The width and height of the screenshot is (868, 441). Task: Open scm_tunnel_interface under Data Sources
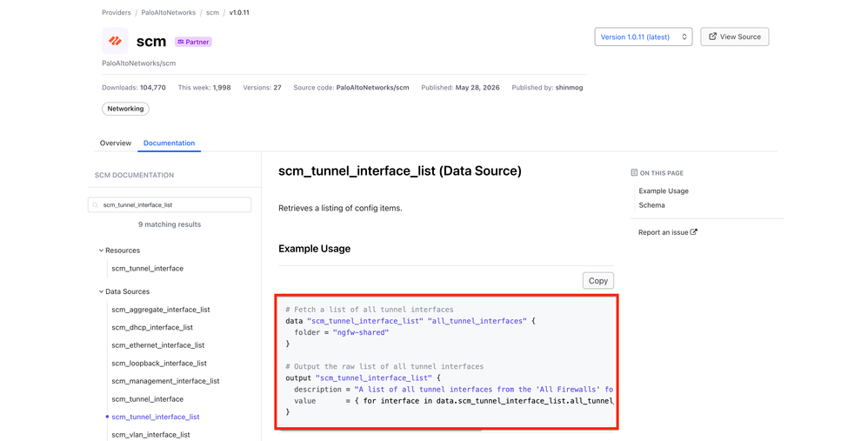(x=147, y=399)
